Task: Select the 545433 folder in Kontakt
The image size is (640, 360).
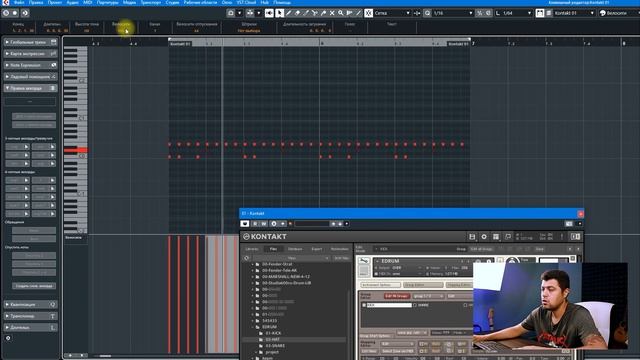Action: pyautogui.click(x=269, y=320)
